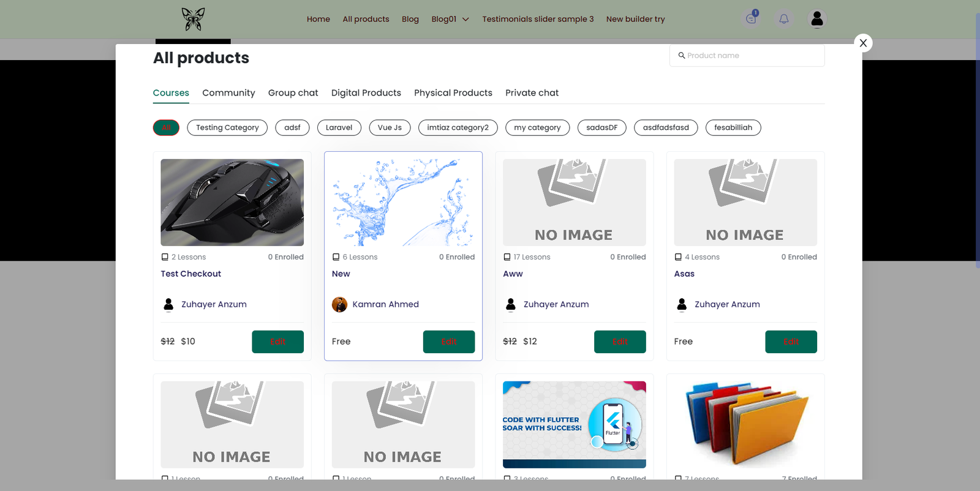Click Zuhayer Anzum avatar on Test Checkout
This screenshot has width=980, height=491.
click(168, 304)
